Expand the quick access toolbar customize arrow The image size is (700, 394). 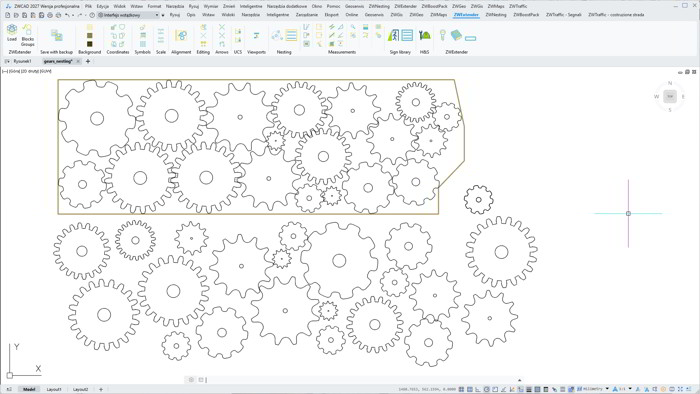click(x=163, y=16)
